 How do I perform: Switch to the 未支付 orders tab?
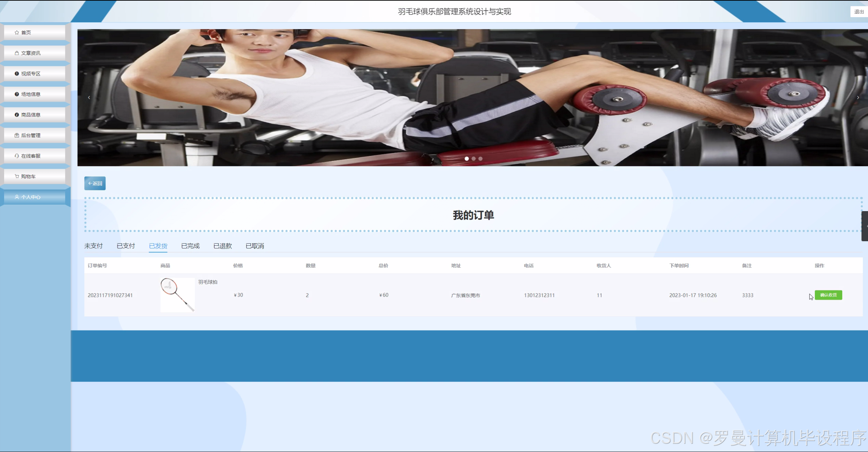point(93,246)
